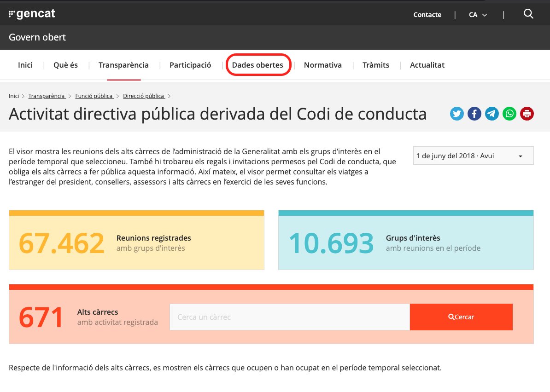
Task: Click the 'Grups d'interès' label
Action: tap(413, 238)
